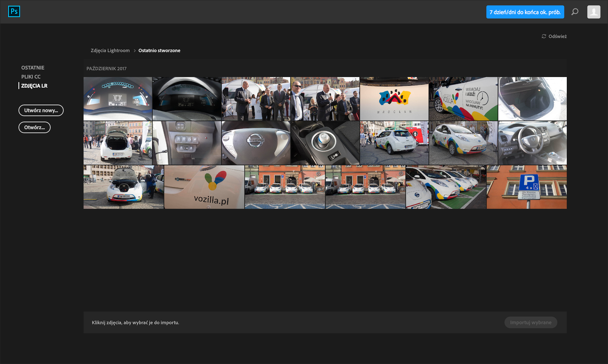The image size is (608, 364).
Task: Select the ZDJĘCIA LR tab
Action: click(x=34, y=86)
